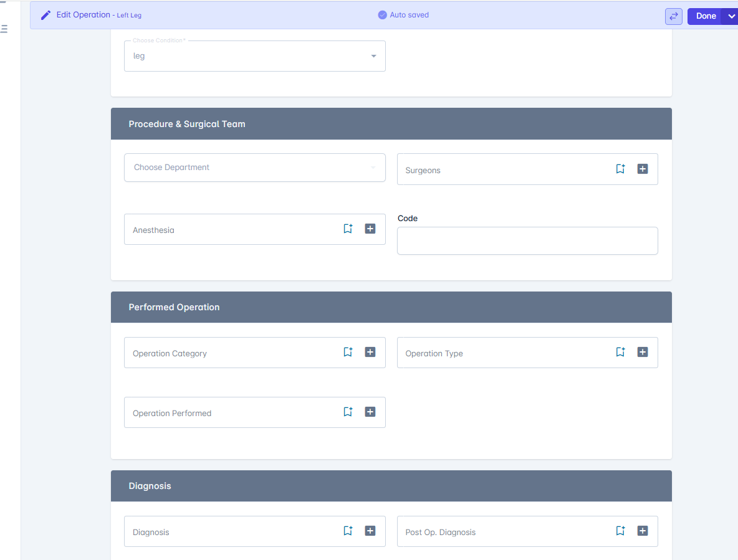The height and width of the screenshot is (560, 738).
Task: Click the Procedure & Surgical Team section header
Action: 391,124
